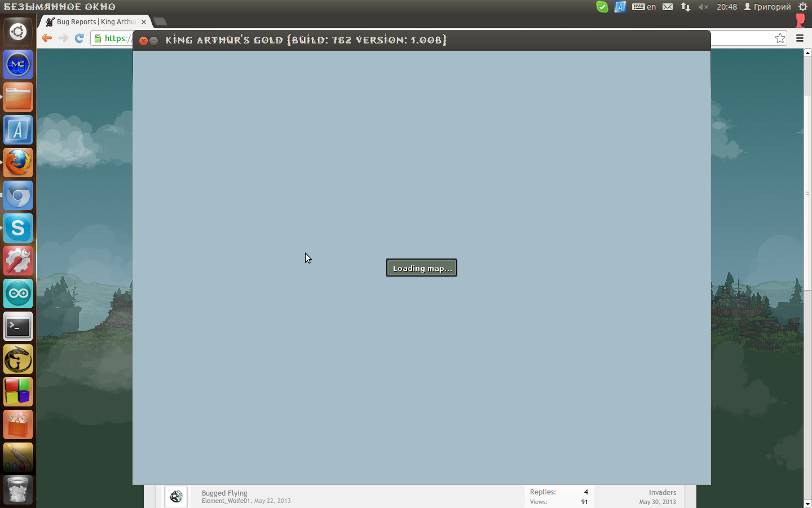Reload the page in the browser
Screen dimensions: 812x508
point(80,38)
